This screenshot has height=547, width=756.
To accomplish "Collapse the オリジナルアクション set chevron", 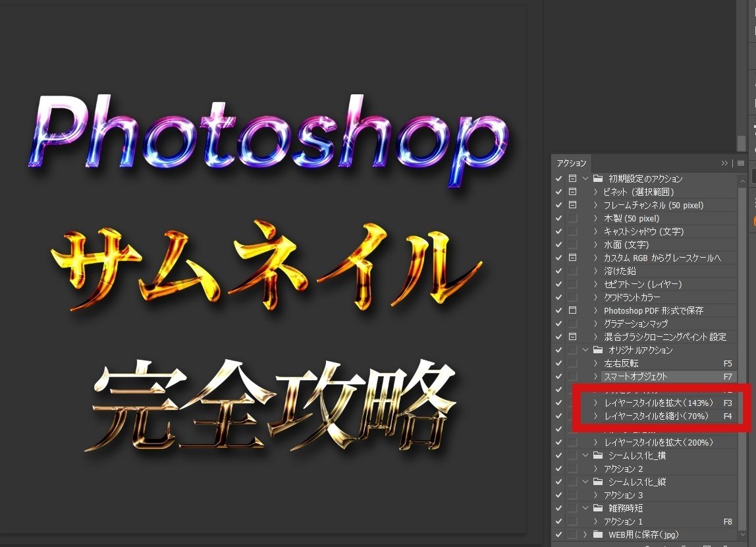I will pos(585,350).
